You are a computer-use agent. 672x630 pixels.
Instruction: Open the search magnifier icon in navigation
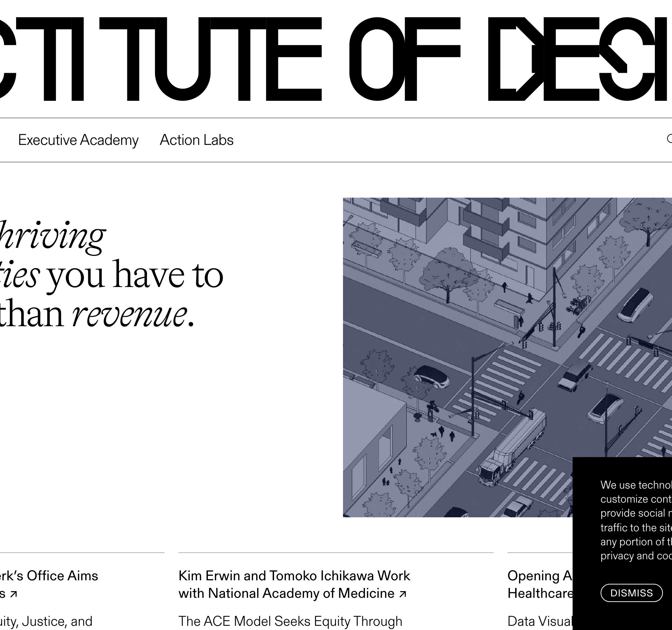tap(669, 139)
